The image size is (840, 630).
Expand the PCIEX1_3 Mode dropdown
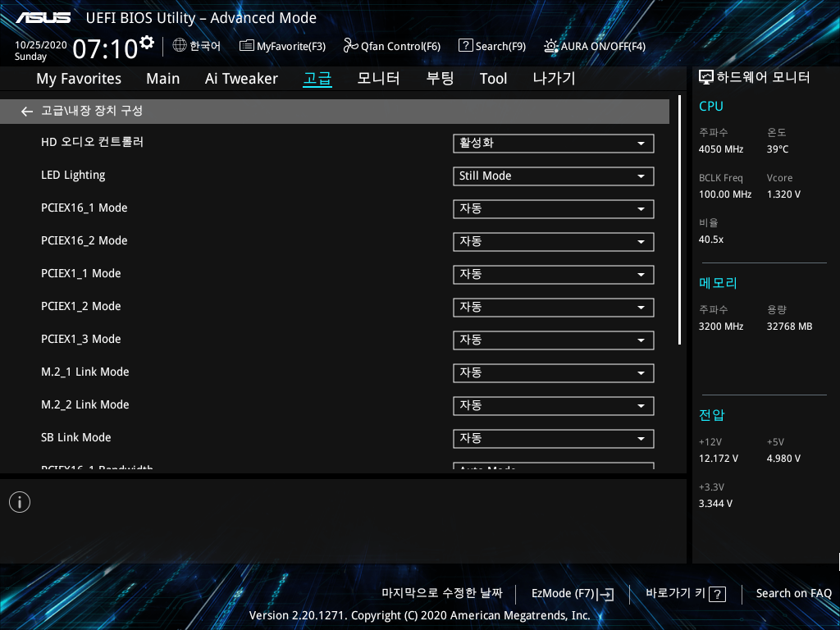click(x=554, y=340)
